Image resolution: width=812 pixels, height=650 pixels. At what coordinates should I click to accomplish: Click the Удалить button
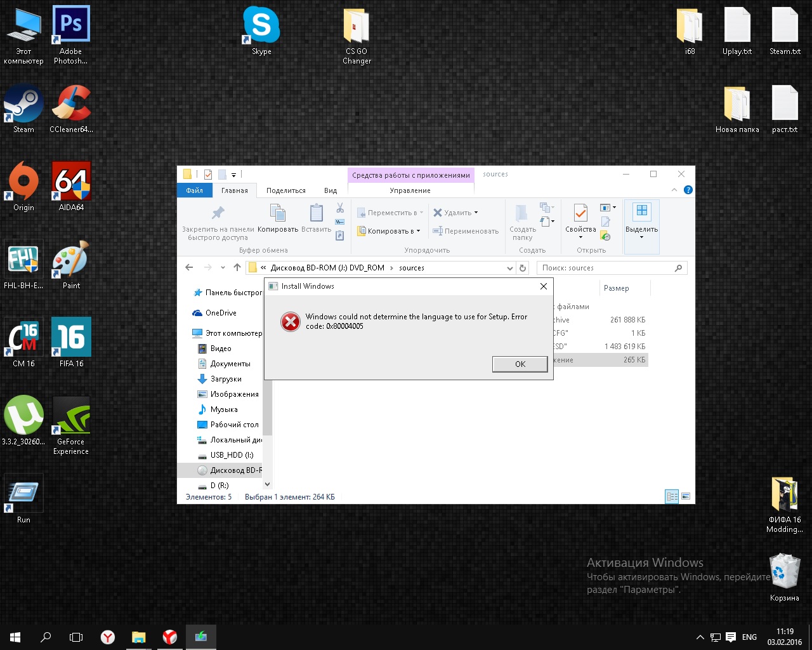(452, 213)
